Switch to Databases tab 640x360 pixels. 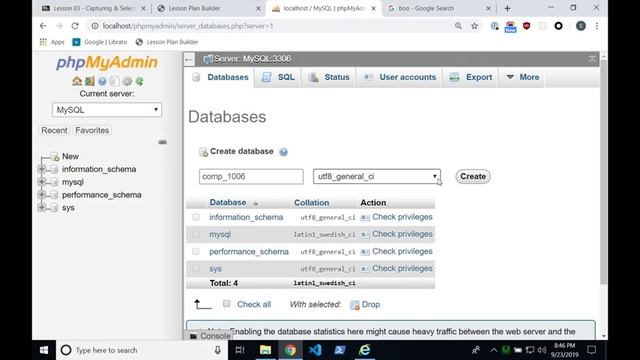(220, 77)
